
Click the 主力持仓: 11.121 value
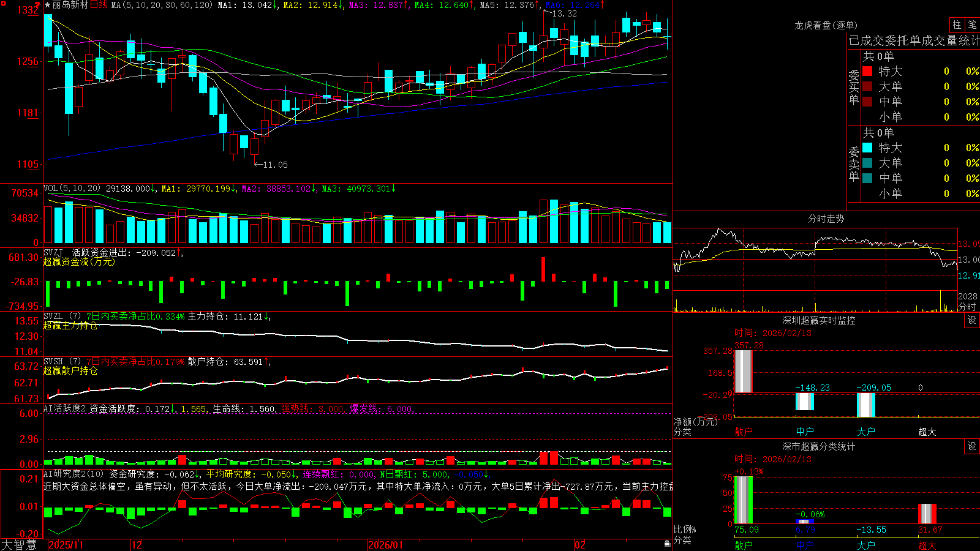pos(227,317)
